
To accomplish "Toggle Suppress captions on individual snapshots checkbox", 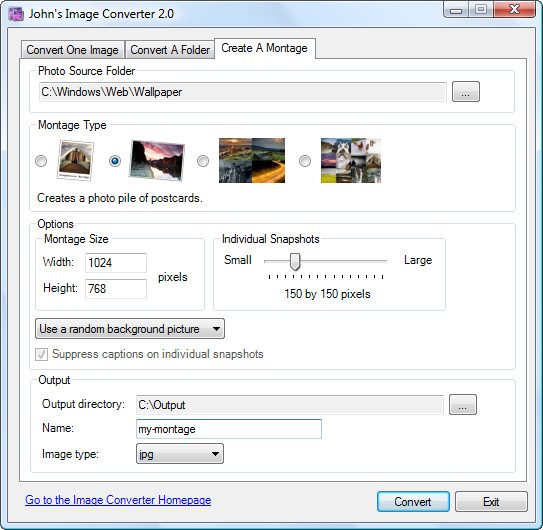I will click(41, 354).
